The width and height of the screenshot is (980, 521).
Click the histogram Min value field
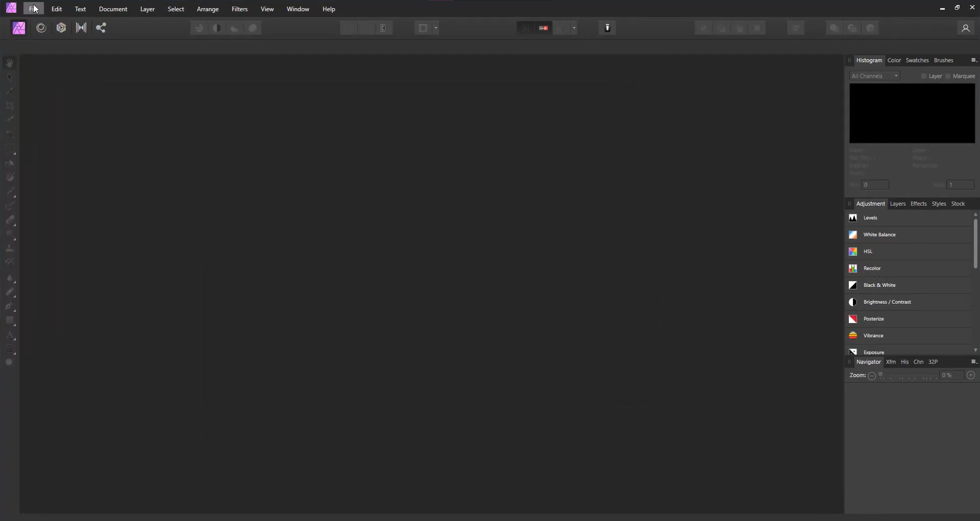tap(875, 185)
